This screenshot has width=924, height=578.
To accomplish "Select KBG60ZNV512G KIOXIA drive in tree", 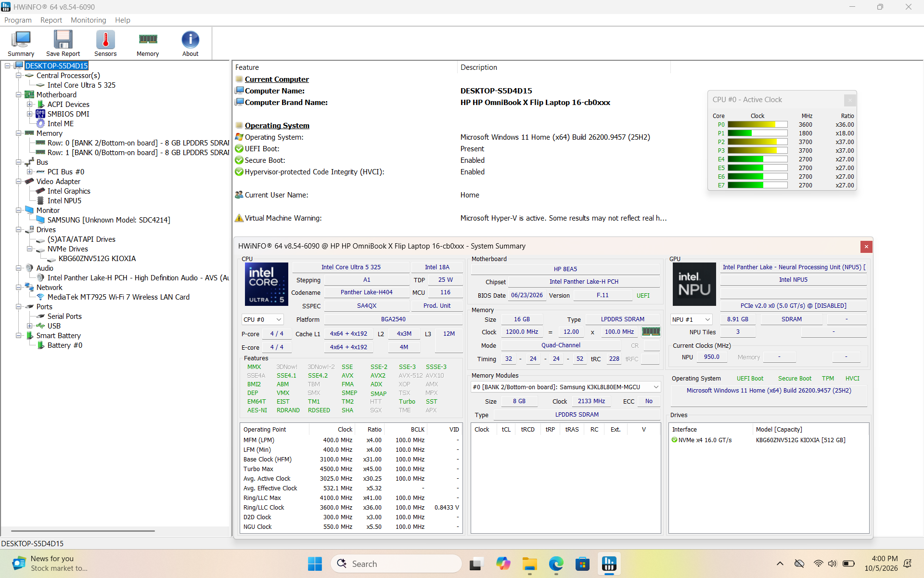I will [97, 258].
